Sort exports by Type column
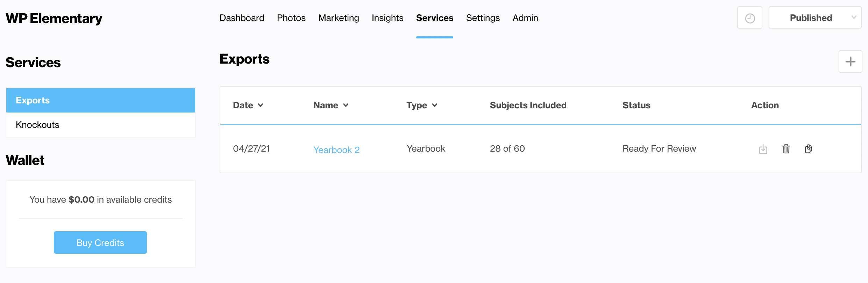The image size is (868, 283). (421, 105)
